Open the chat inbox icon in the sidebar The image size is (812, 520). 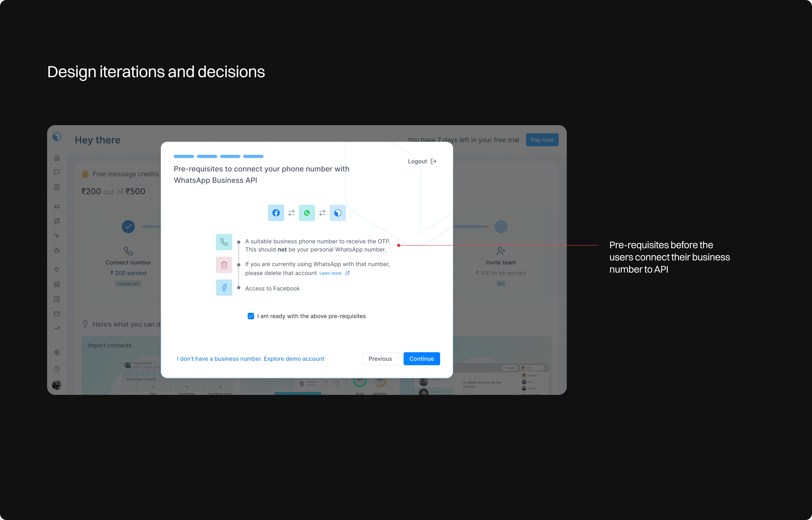tap(57, 172)
